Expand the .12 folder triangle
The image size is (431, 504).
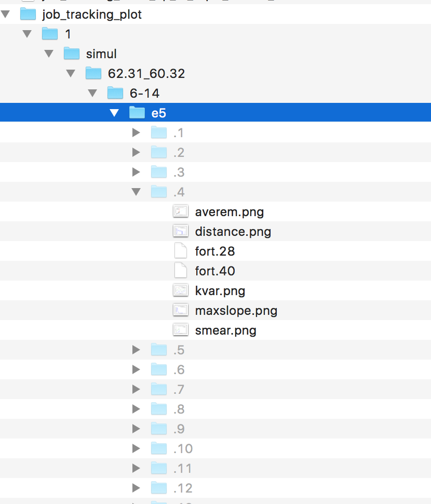tap(136, 488)
